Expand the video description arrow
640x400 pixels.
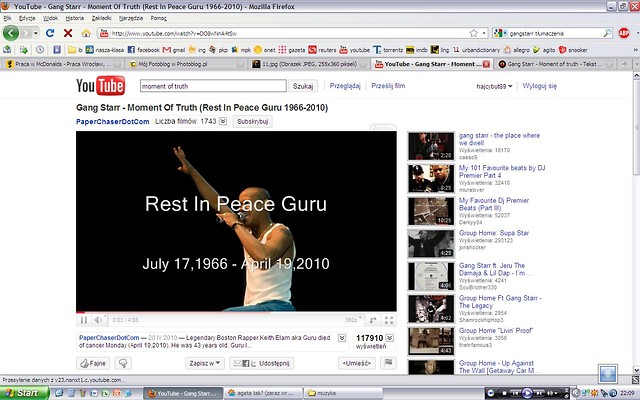pyautogui.click(x=342, y=338)
